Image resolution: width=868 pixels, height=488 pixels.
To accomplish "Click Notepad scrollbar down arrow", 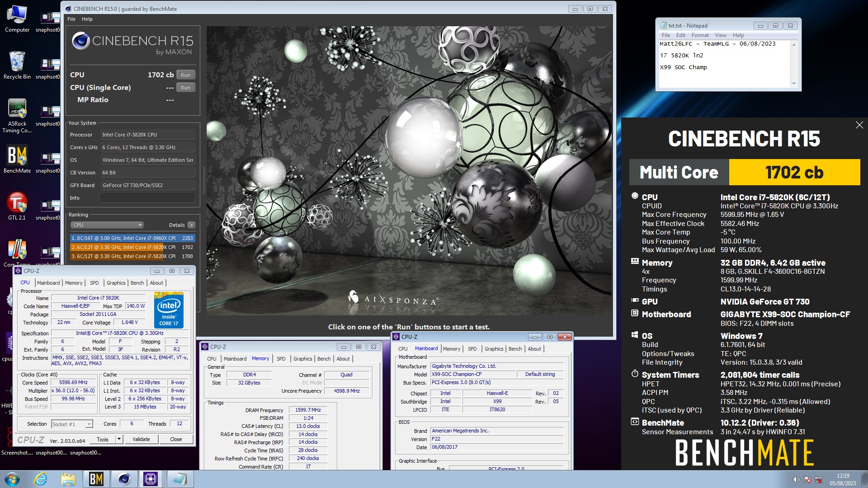I will pos(794,84).
